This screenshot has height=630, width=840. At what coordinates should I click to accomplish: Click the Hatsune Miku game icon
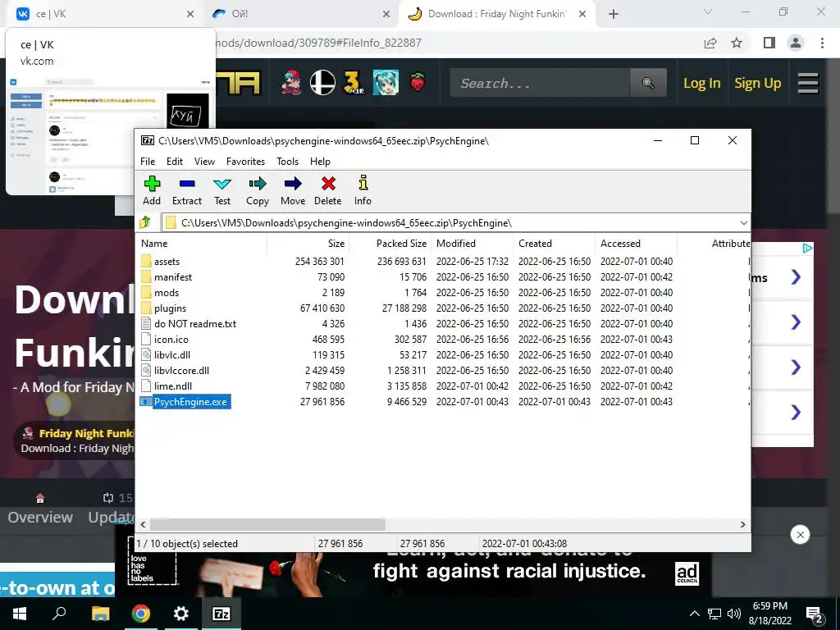tap(386, 83)
